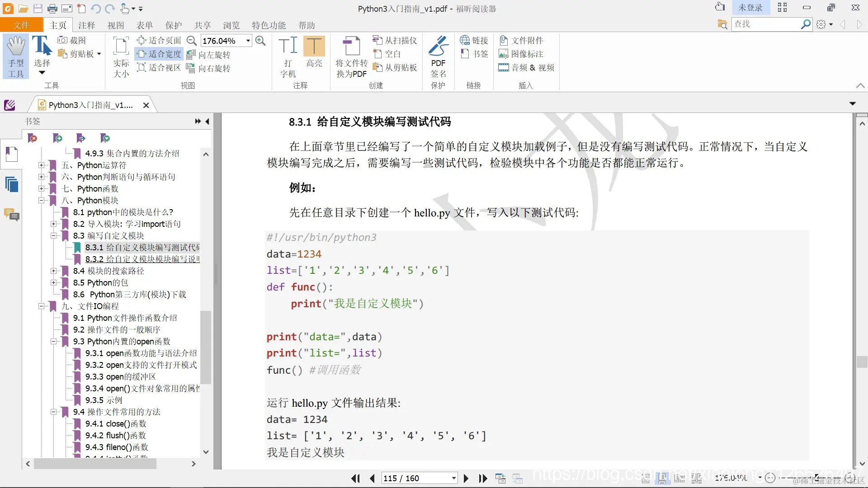Open the comments panel in sidebar
Image resolution: width=868 pixels, height=488 pixels.
(x=11, y=215)
